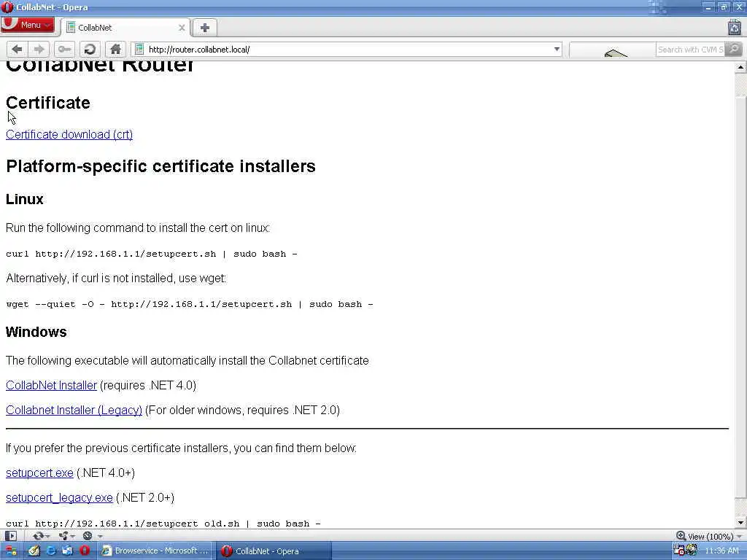Click the page icon in address bar
This screenshot has width=747, height=560.
click(139, 49)
